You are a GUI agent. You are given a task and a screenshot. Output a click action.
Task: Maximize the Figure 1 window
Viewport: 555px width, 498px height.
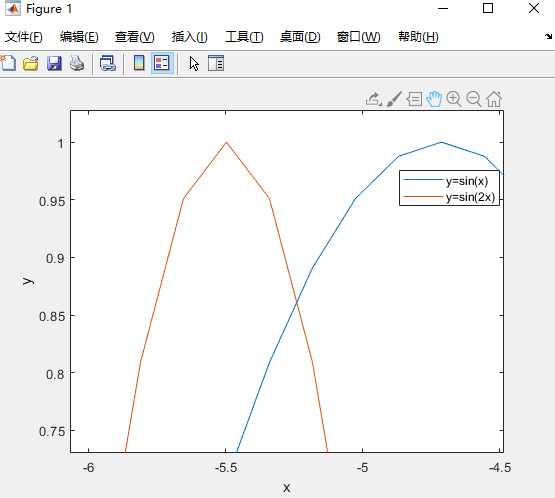click(488, 8)
